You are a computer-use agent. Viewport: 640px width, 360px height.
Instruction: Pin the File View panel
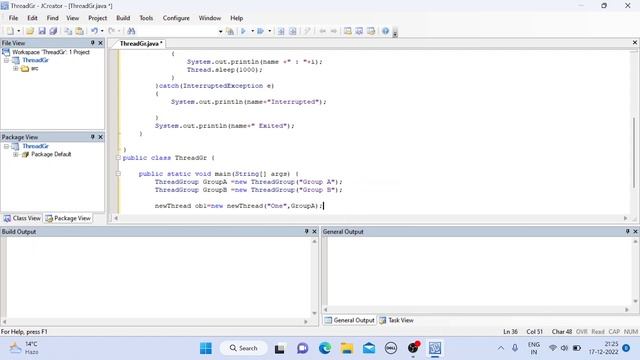click(x=93, y=43)
